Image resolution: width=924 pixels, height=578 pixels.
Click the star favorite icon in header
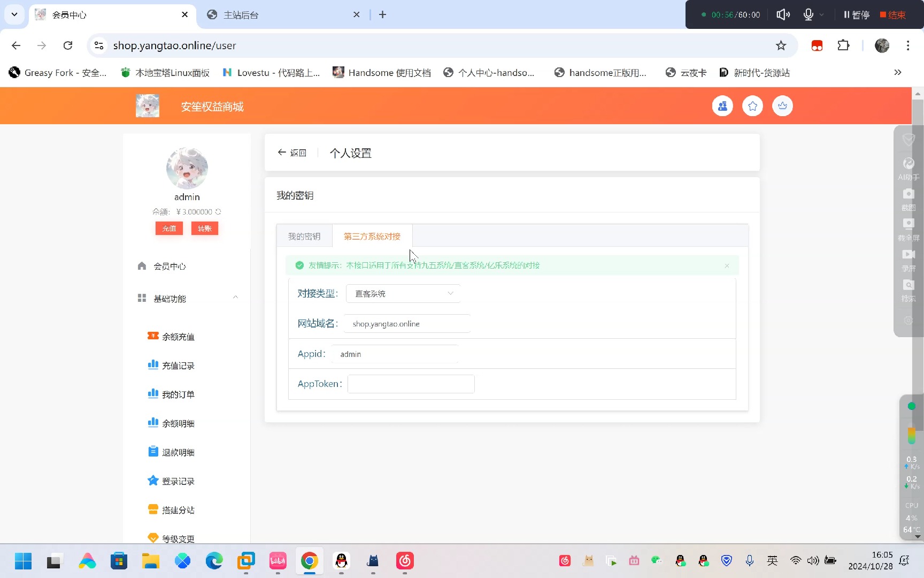[752, 105]
